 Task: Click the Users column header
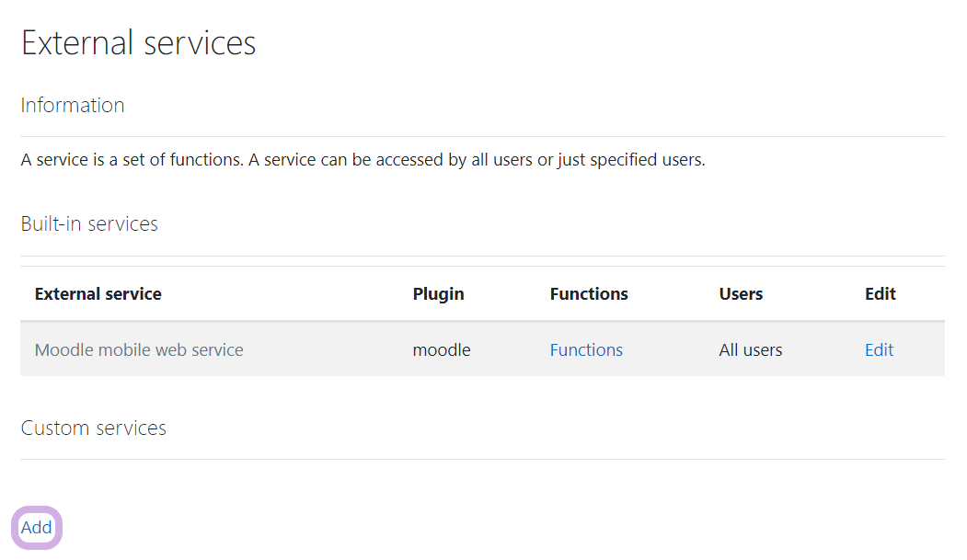tap(741, 294)
